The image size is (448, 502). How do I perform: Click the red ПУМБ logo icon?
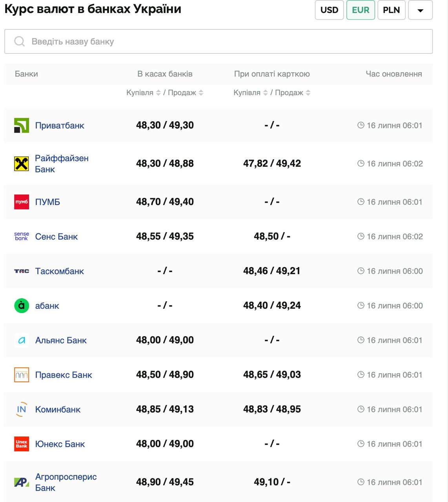(x=22, y=202)
